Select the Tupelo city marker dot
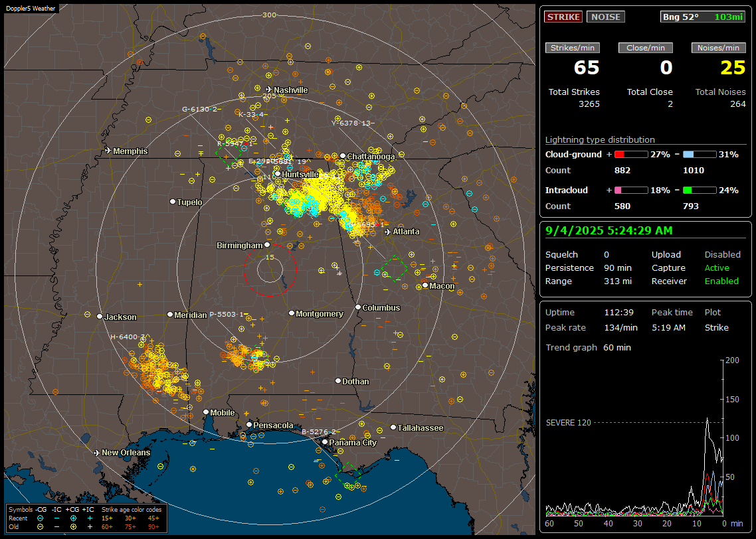The height and width of the screenshot is (539, 756). 173,201
